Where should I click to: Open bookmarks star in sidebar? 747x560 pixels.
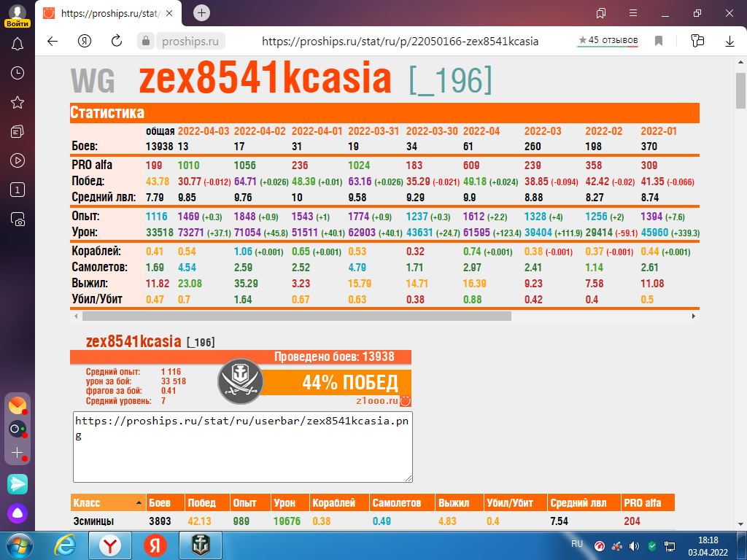[18, 102]
